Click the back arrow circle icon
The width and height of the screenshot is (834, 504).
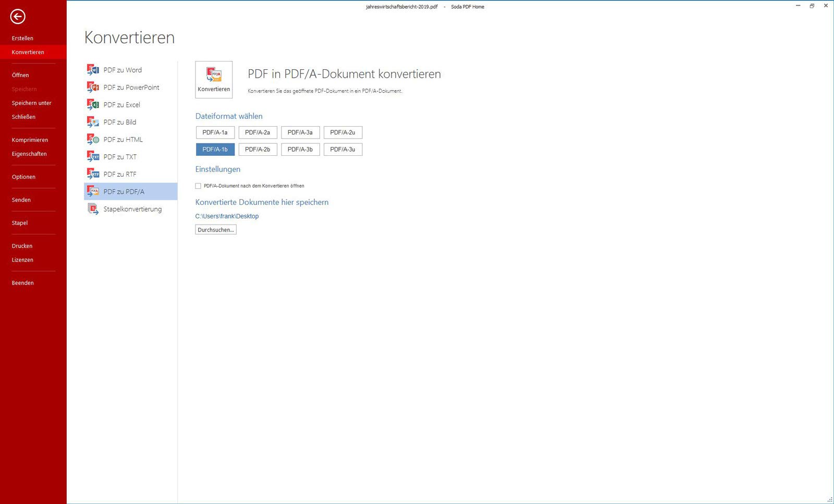[18, 17]
